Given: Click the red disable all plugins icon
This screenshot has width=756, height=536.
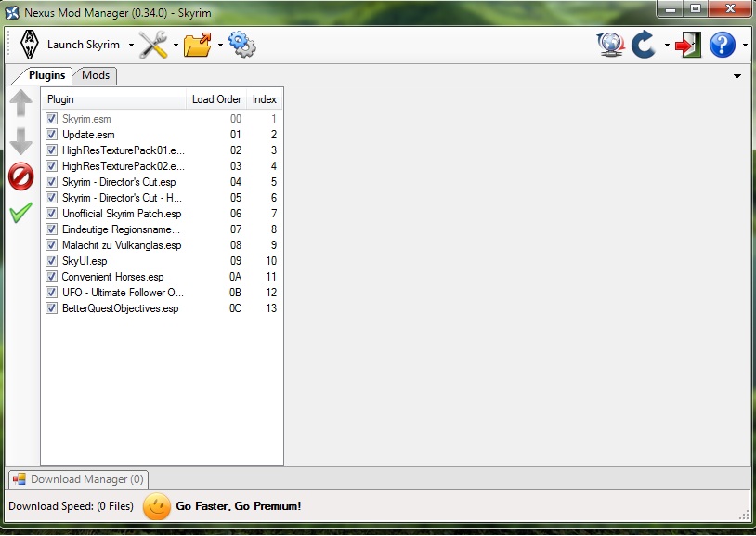Looking at the screenshot, I should point(20,176).
